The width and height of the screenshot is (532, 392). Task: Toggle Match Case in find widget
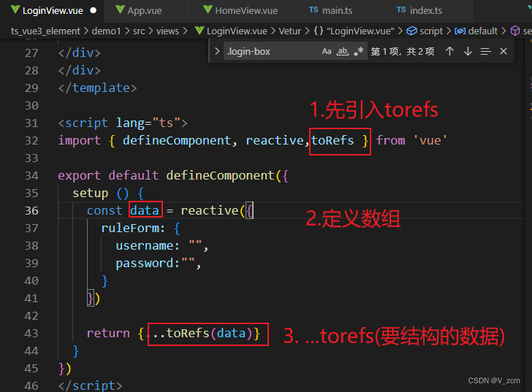(327, 52)
